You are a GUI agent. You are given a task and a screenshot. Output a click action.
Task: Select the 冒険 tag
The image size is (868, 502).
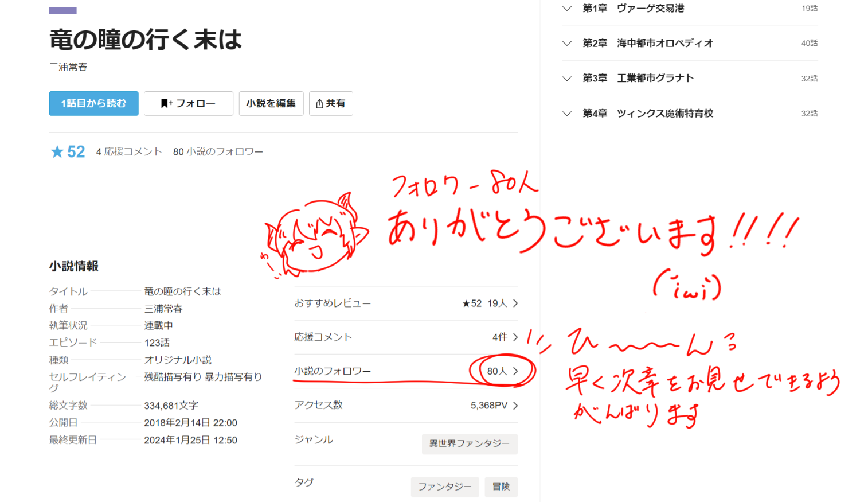point(501,487)
